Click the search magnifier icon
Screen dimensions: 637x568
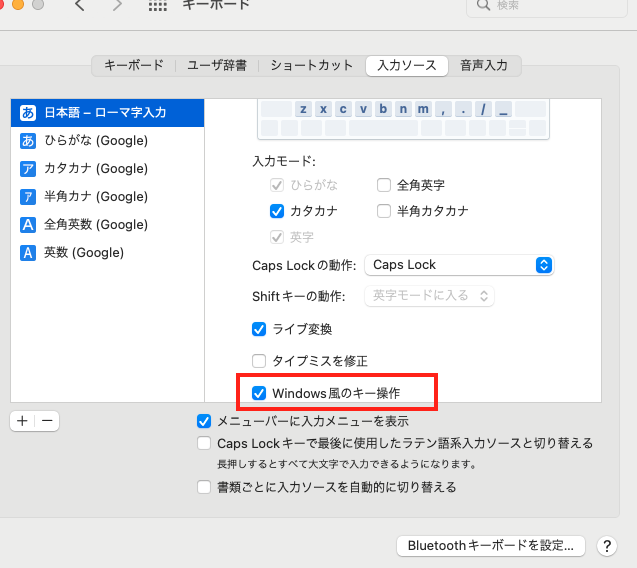483,5
